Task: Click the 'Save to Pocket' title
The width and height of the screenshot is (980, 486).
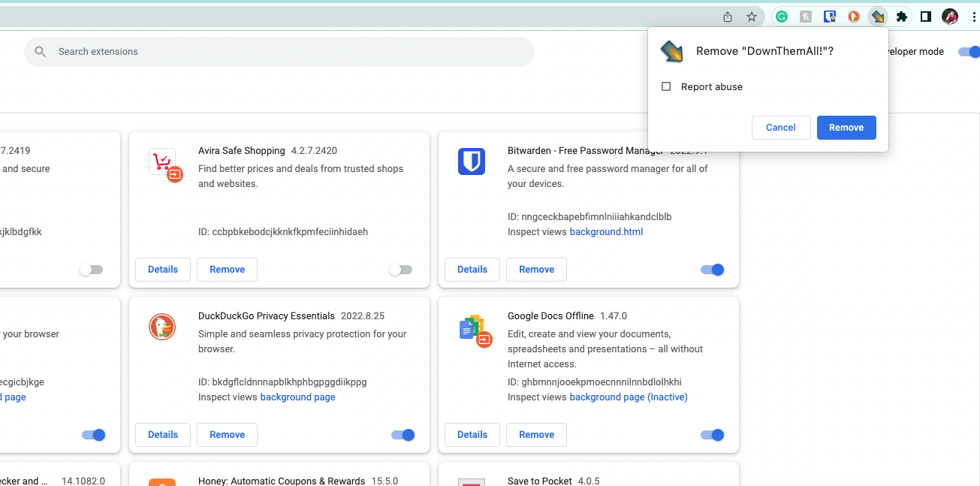Action: coord(540,481)
